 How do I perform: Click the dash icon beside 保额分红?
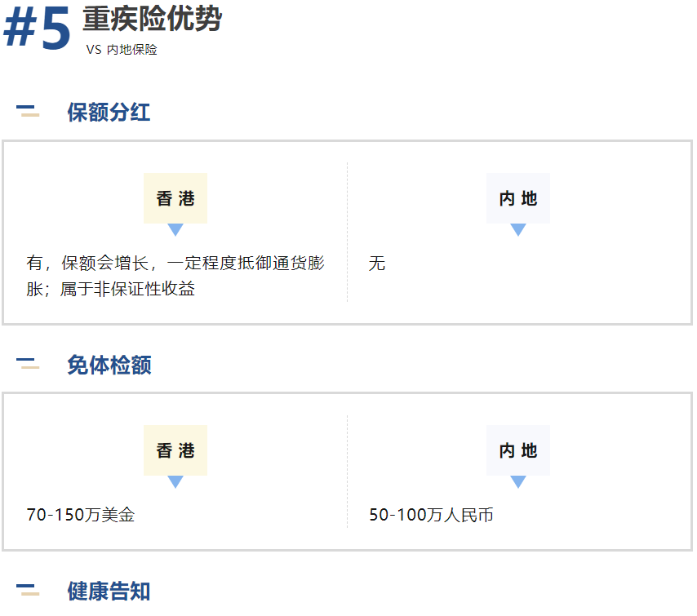pyautogui.click(x=28, y=111)
